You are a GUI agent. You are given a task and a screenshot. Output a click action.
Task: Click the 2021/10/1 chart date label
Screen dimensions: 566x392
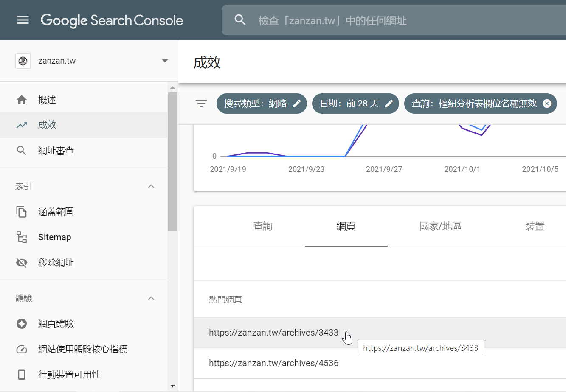click(x=462, y=169)
